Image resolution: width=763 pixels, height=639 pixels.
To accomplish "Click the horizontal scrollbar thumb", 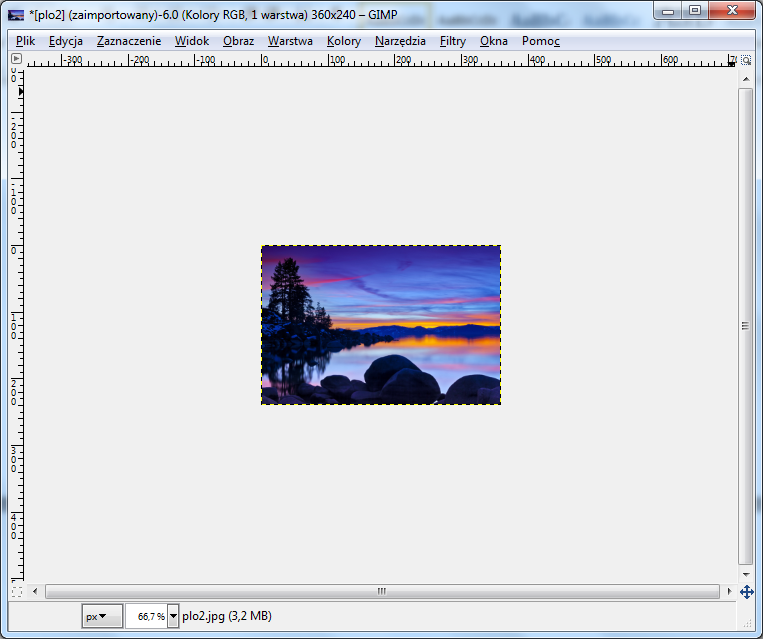I will (x=382, y=591).
